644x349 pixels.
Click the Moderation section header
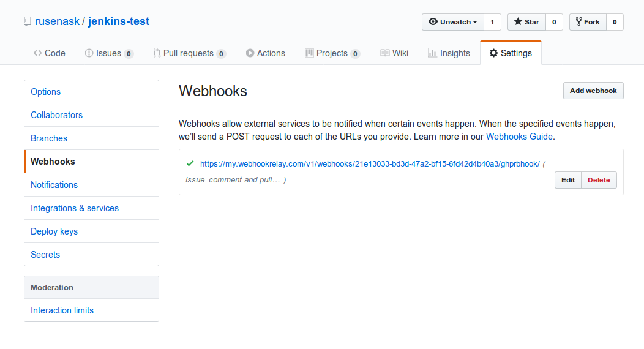[x=92, y=287]
